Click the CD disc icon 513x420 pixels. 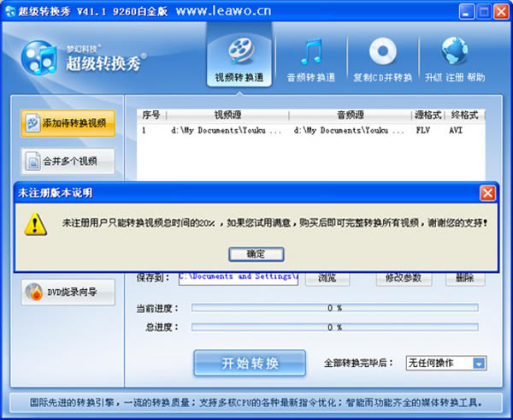click(383, 50)
